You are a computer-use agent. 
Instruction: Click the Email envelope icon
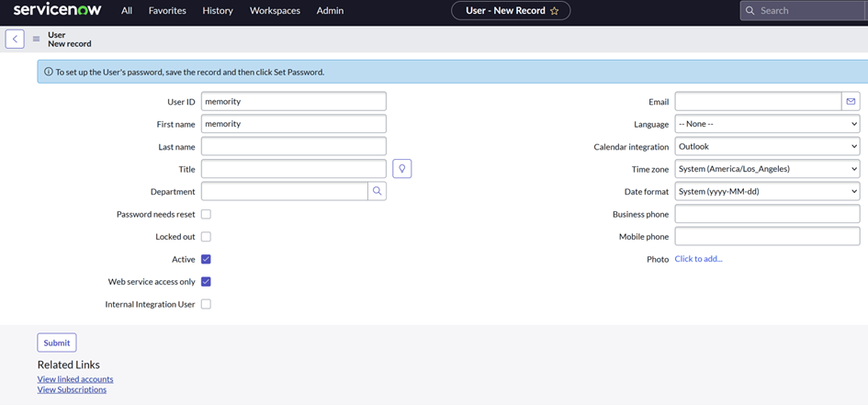(851, 102)
